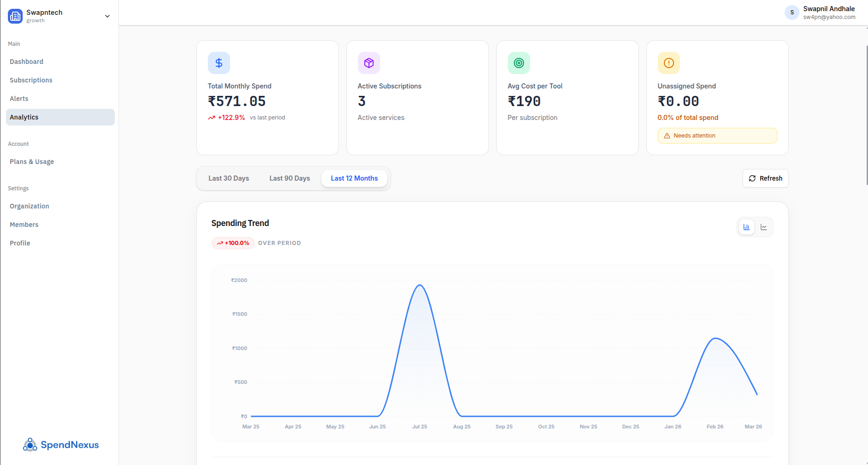Select the Last 30 Days period option
The height and width of the screenshot is (465, 868).
[x=229, y=178]
